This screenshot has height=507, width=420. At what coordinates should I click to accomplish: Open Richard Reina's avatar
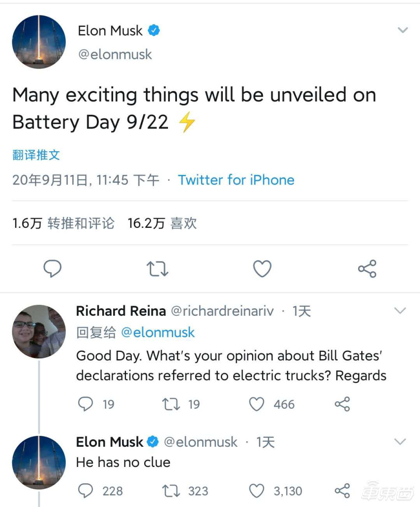click(39, 332)
